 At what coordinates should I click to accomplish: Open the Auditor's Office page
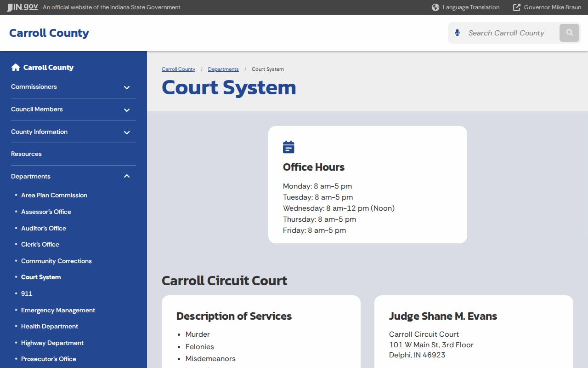pyautogui.click(x=44, y=228)
